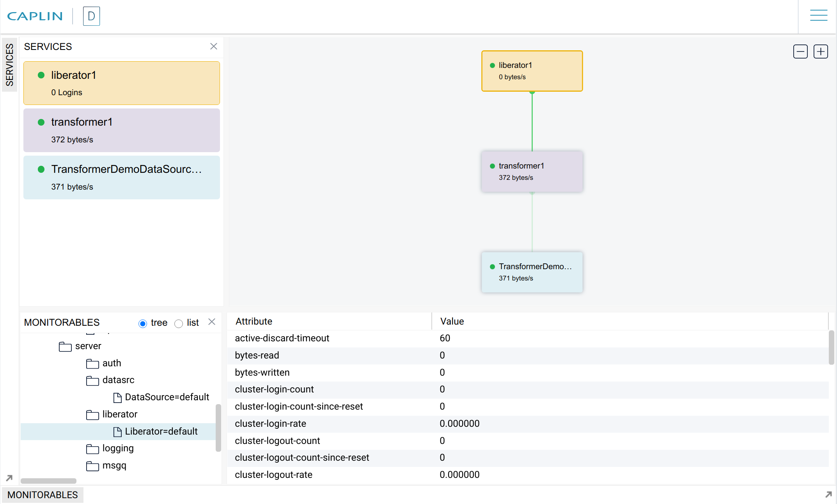Select liberator1 service card

[x=122, y=83]
